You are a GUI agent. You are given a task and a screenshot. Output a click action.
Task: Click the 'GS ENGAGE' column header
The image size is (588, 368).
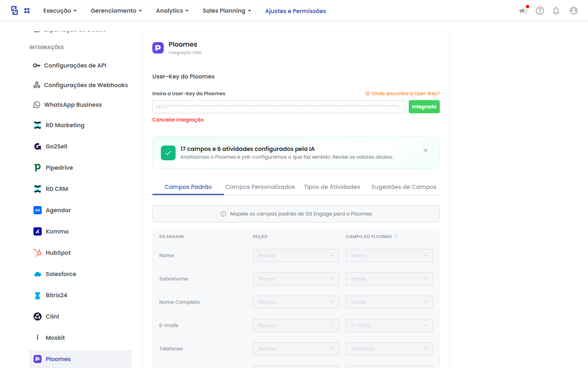coord(171,237)
